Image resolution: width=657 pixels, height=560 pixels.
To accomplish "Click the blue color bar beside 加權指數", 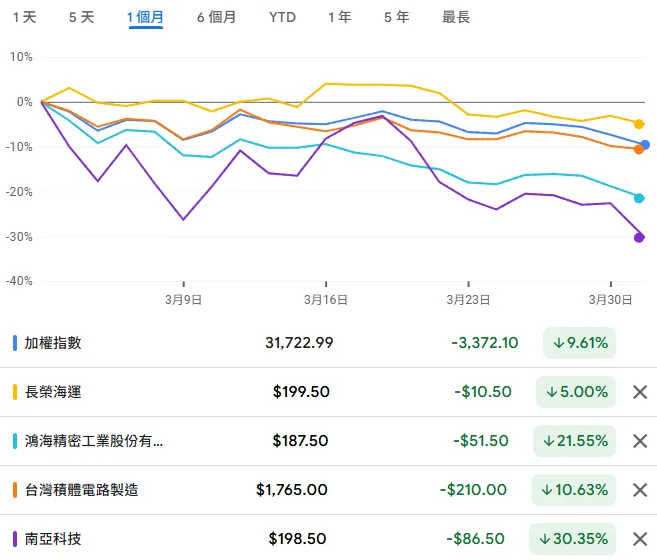I will 15,343.
